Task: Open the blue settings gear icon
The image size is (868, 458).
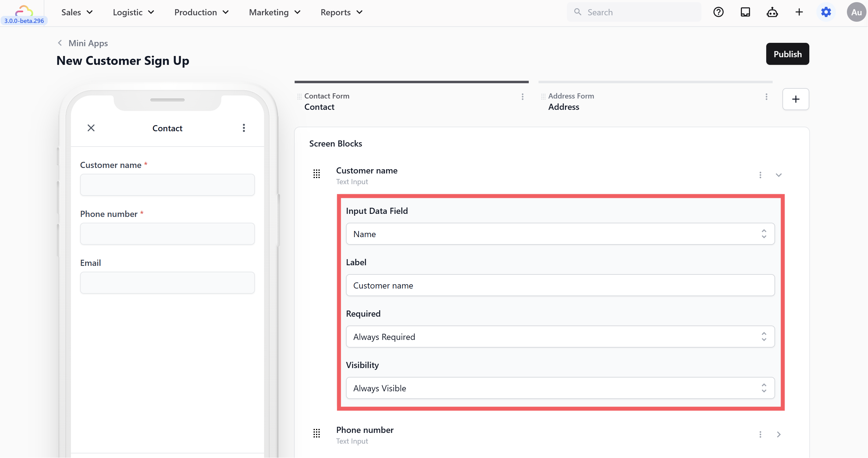Action: coord(826,12)
